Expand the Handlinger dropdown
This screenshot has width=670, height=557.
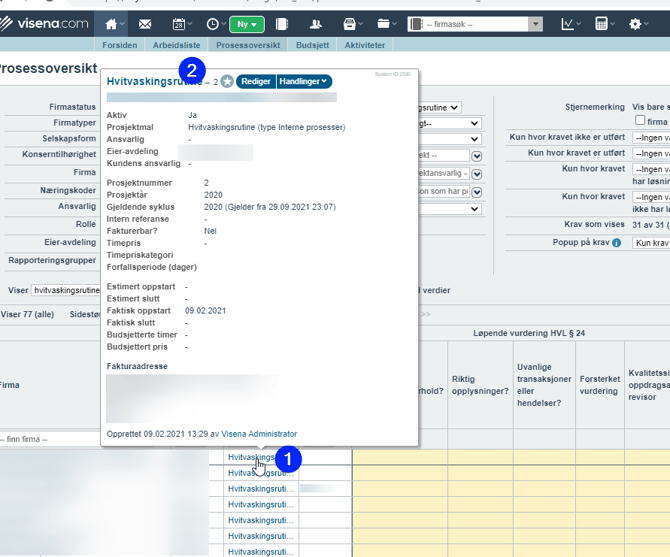point(303,82)
